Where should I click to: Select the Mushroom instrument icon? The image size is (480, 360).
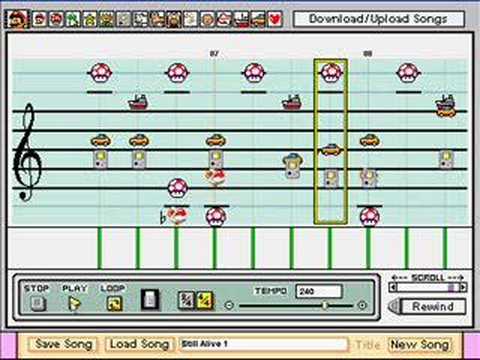56,19
